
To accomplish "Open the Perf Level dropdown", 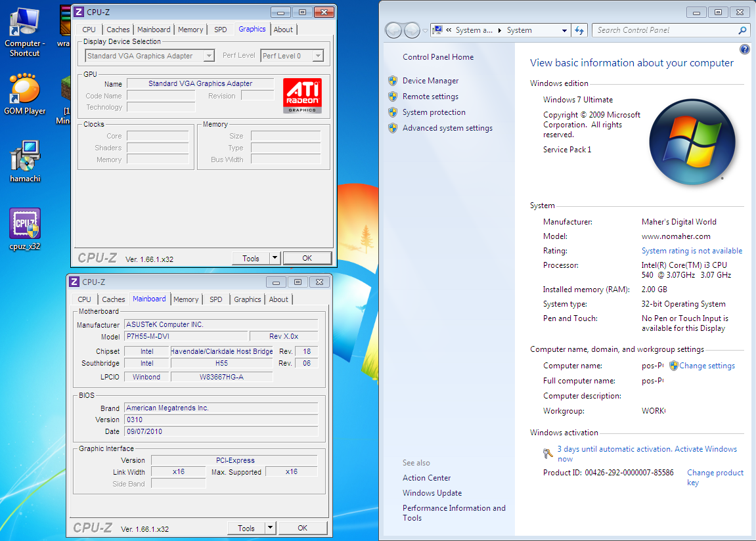I will click(318, 56).
